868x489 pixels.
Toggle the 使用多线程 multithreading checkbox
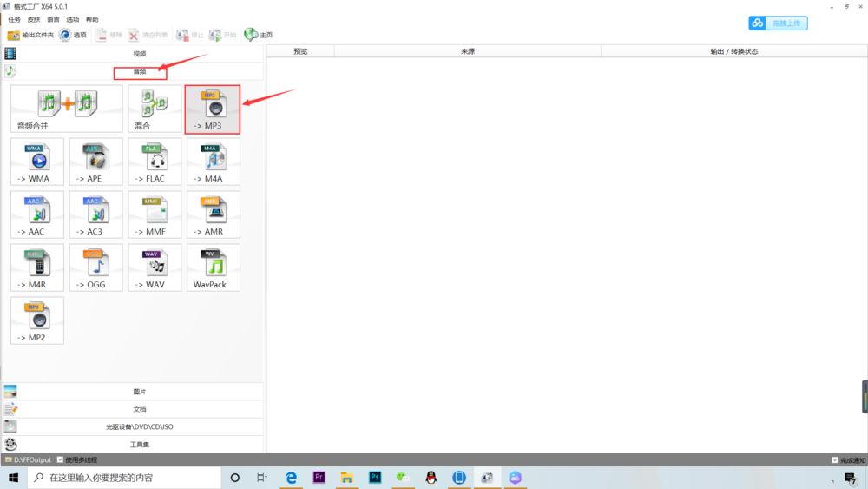point(60,459)
